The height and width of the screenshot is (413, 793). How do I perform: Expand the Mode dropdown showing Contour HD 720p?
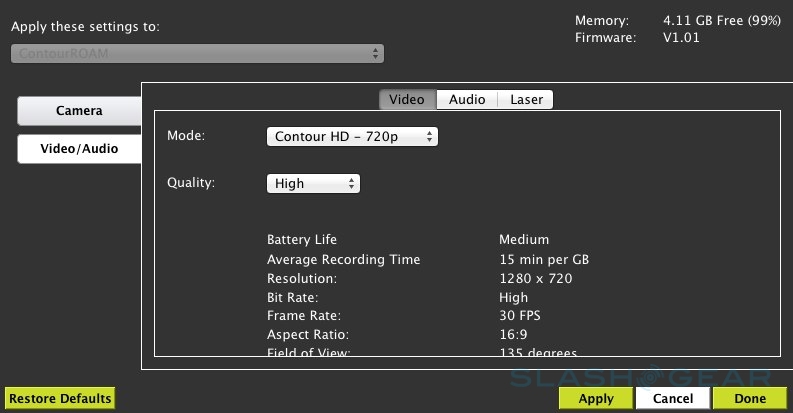352,136
